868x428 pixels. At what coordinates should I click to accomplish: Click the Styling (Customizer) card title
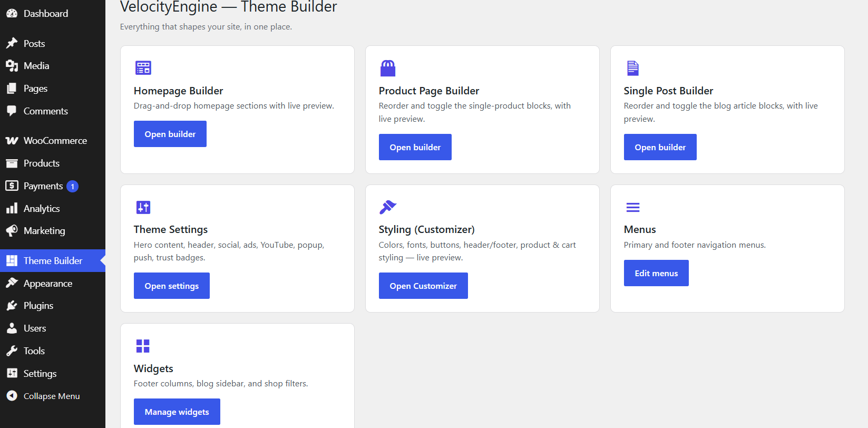(427, 229)
